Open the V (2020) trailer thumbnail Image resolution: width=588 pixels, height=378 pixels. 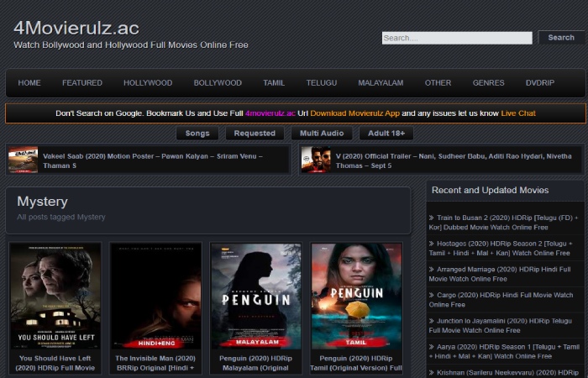click(316, 160)
